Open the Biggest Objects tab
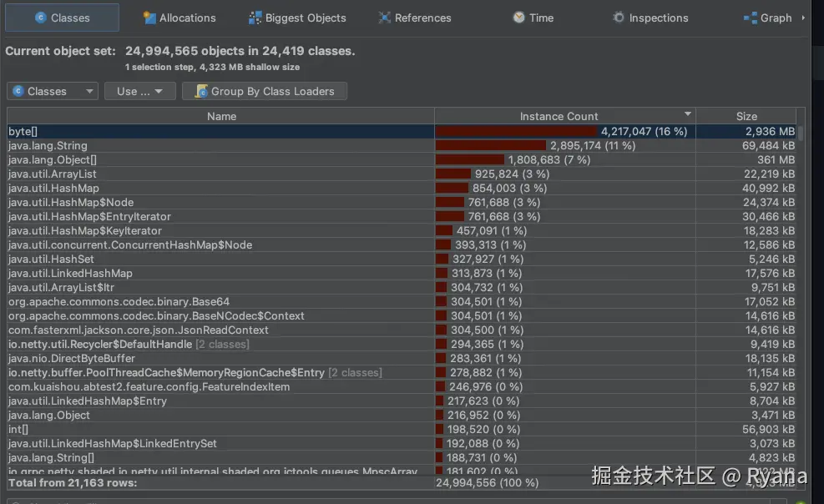 (x=297, y=18)
